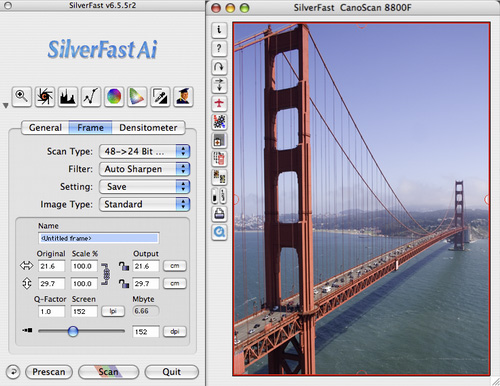Image resolution: width=500 pixels, height=386 pixels.
Task: Click the numbered list trash icon
Action: pyautogui.click(x=219, y=159)
